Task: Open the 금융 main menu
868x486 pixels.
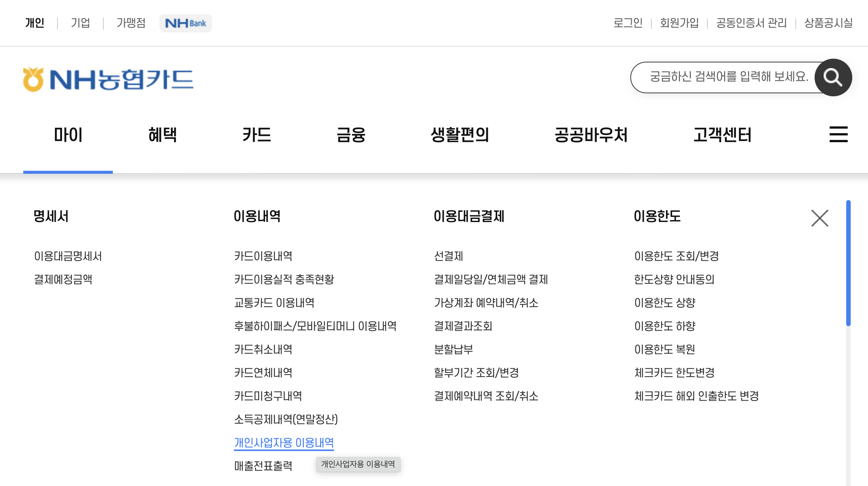Action: pos(351,135)
